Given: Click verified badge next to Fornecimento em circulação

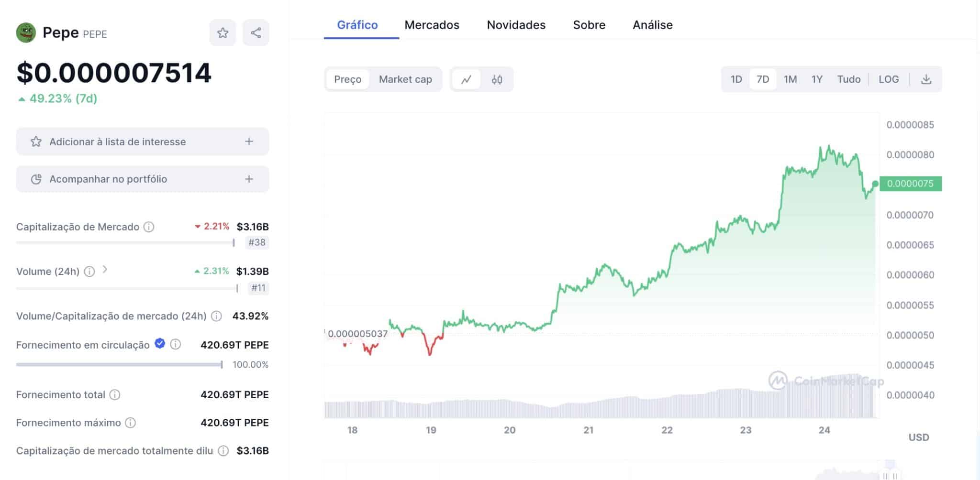Looking at the screenshot, I should point(160,344).
